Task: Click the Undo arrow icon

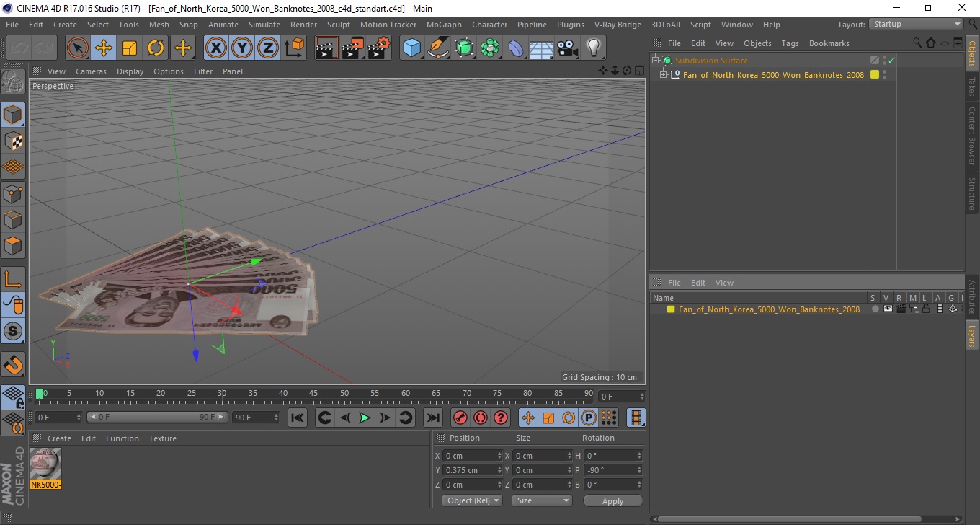Action: [19, 48]
